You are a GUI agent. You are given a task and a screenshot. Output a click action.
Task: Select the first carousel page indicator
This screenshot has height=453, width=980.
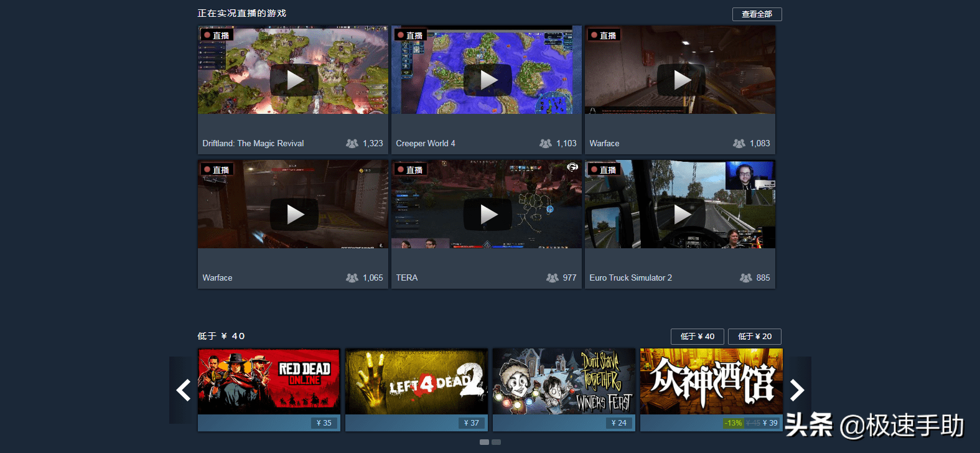tap(484, 442)
